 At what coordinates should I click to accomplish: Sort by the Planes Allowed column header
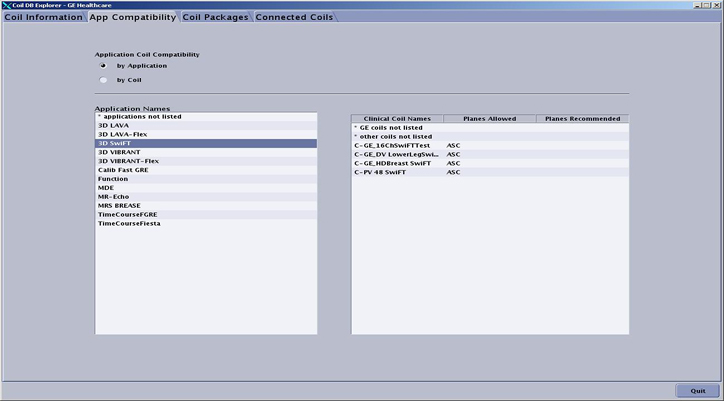tap(489, 118)
